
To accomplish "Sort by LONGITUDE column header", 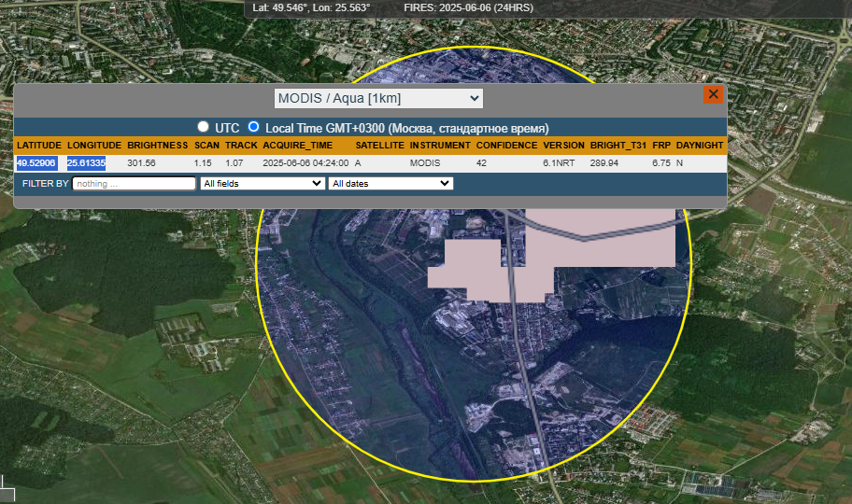I will (x=94, y=146).
